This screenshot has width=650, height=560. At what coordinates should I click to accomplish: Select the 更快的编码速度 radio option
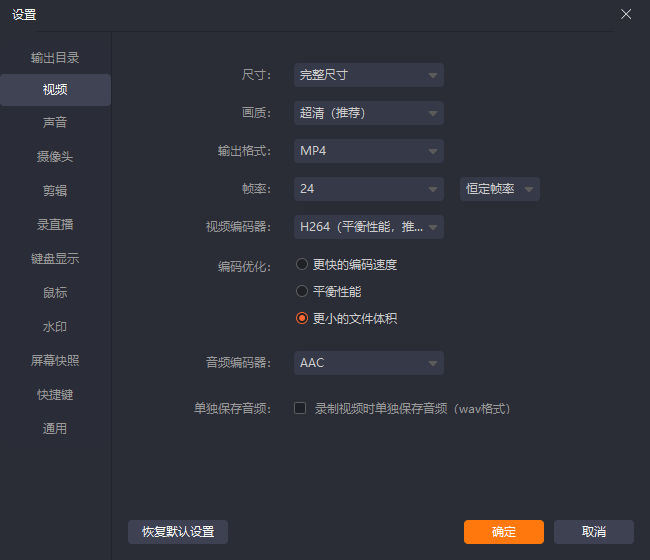(x=302, y=265)
